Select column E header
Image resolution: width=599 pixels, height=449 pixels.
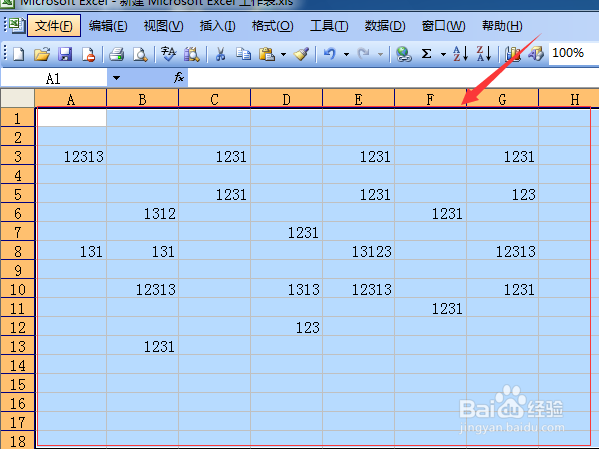point(358,99)
